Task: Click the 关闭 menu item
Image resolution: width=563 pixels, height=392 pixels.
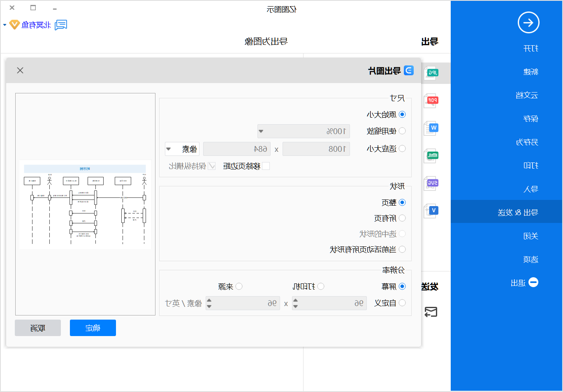Action: point(531,236)
